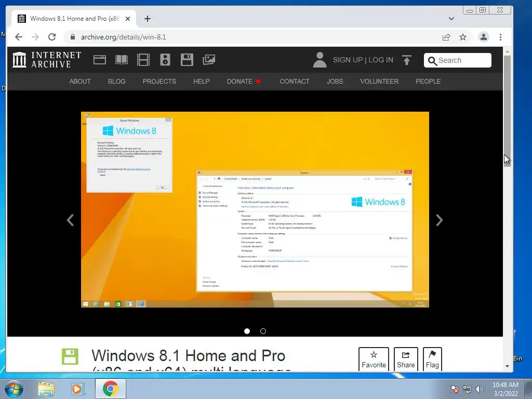
Task: Open the CONTACT menu item
Action: (295, 82)
